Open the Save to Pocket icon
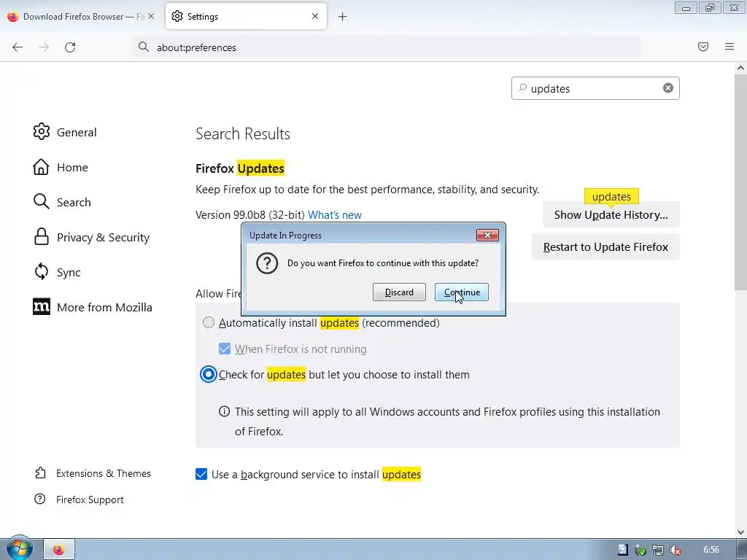The width and height of the screenshot is (747, 560). tap(703, 47)
